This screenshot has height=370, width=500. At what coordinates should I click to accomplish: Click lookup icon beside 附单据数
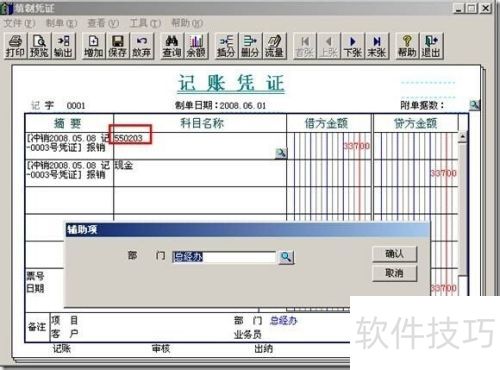coord(474,105)
